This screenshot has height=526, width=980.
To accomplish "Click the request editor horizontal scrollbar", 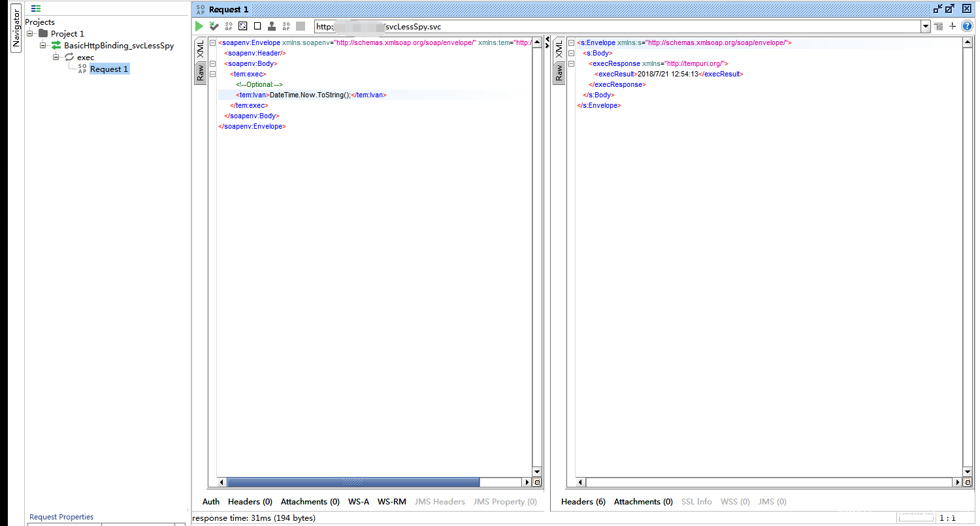I will click(353, 482).
